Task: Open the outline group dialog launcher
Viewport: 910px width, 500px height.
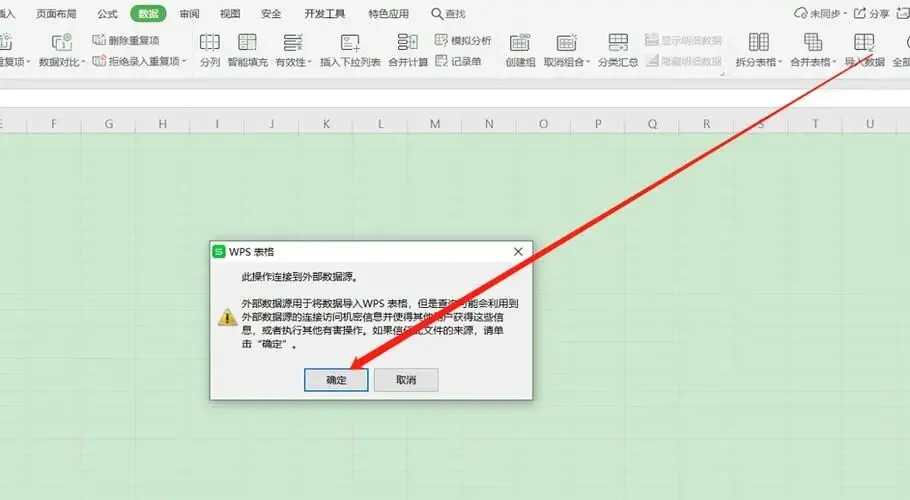Action: point(723,74)
